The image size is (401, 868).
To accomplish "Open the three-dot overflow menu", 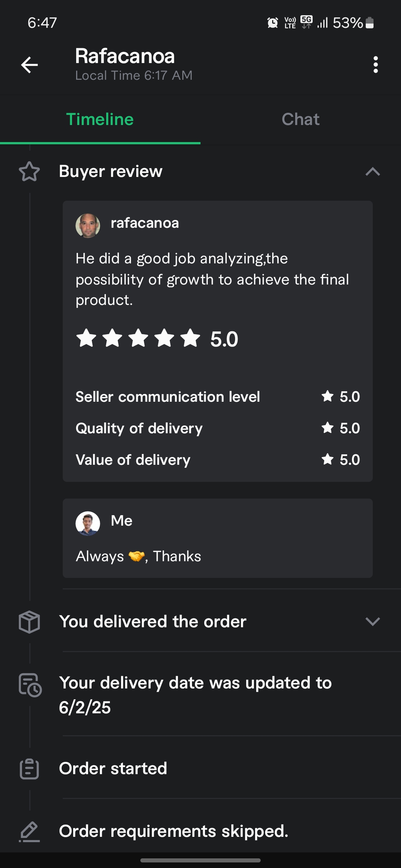I will (375, 65).
